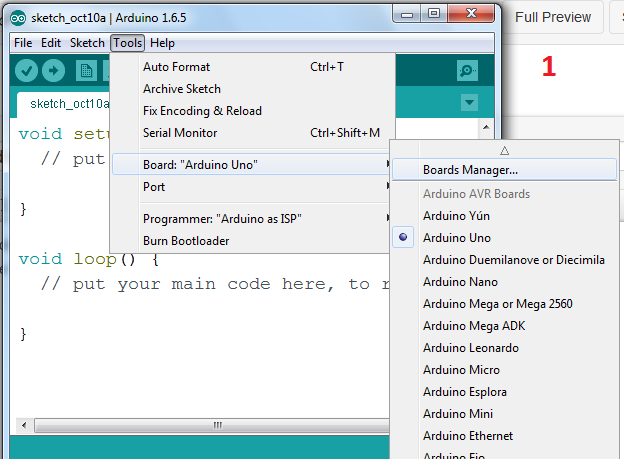Viewport: 624px width, 459px height.
Task: Select Arduino Mini board
Action: click(504, 414)
